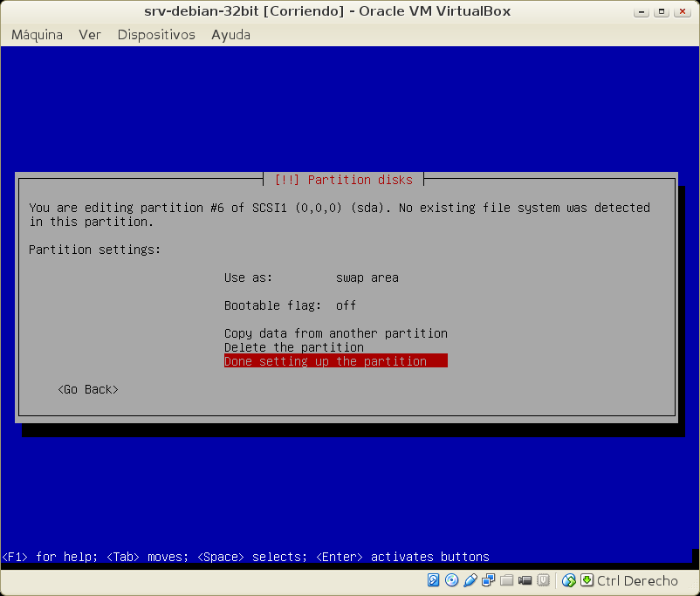Maximize the VirtualBox window
The image size is (700, 596).
(662, 11)
